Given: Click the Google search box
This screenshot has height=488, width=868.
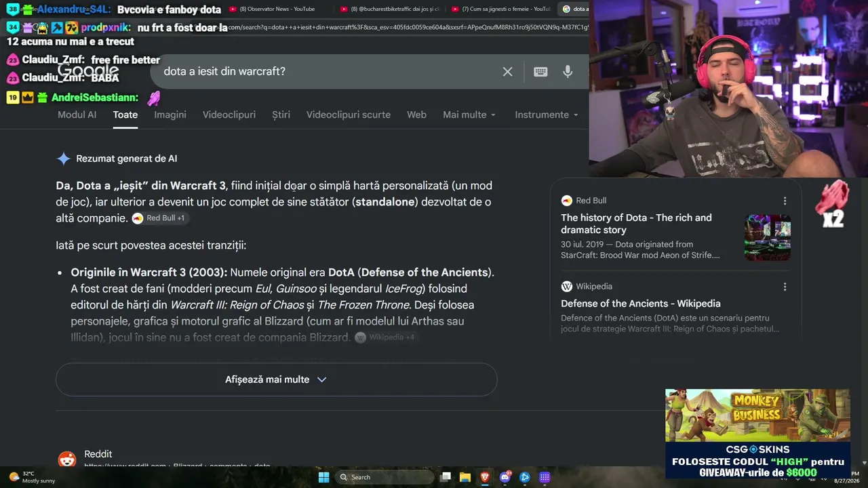Looking at the screenshot, I should [x=330, y=72].
